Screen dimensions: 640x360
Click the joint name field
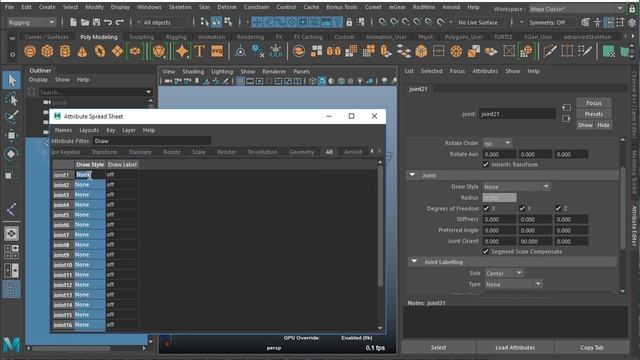point(518,114)
